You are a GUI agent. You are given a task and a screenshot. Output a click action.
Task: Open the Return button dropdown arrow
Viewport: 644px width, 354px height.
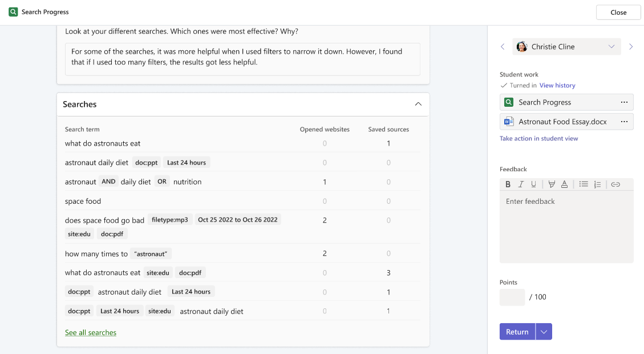(x=544, y=331)
